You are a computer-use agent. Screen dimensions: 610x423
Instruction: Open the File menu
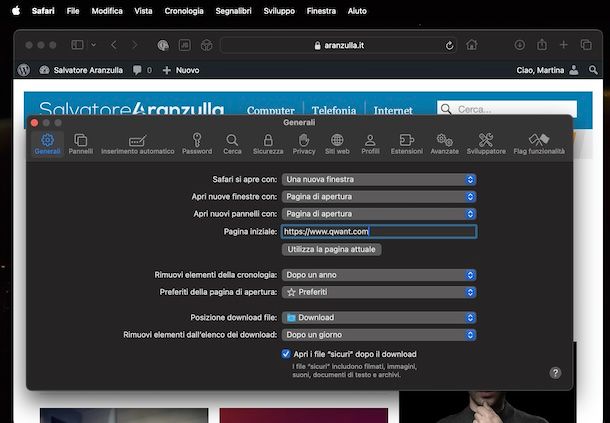click(73, 11)
